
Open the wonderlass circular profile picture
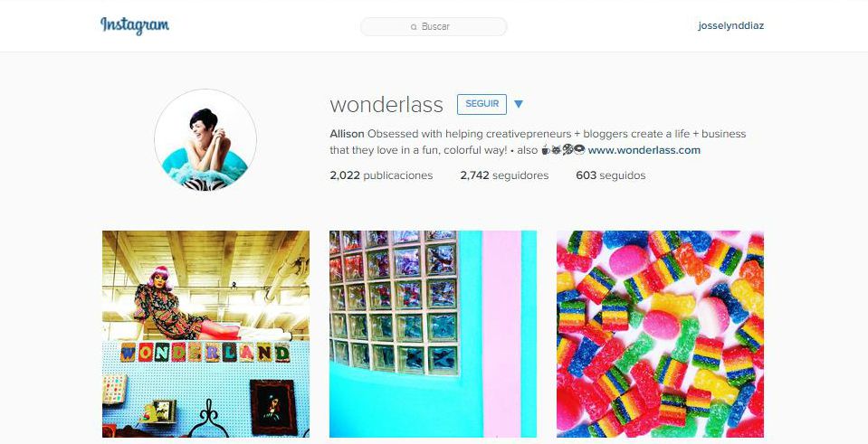click(205, 140)
